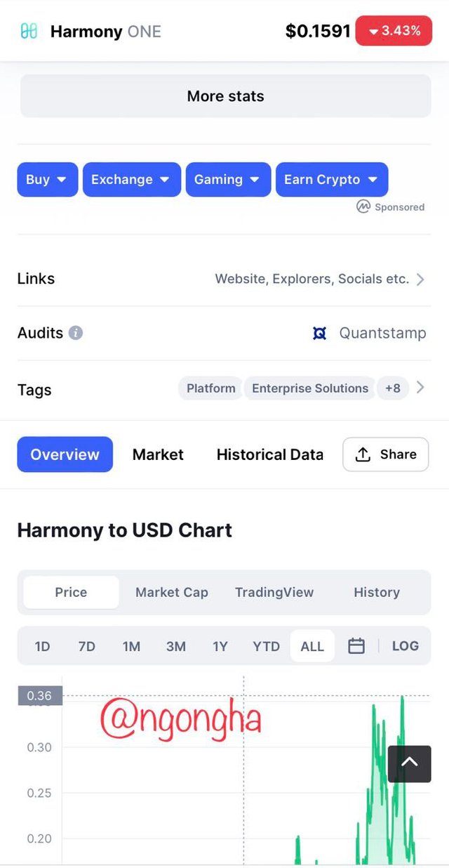This screenshot has width=449, height=868.
Task: Select the 7D time range
Action: (x=87, y=646)
